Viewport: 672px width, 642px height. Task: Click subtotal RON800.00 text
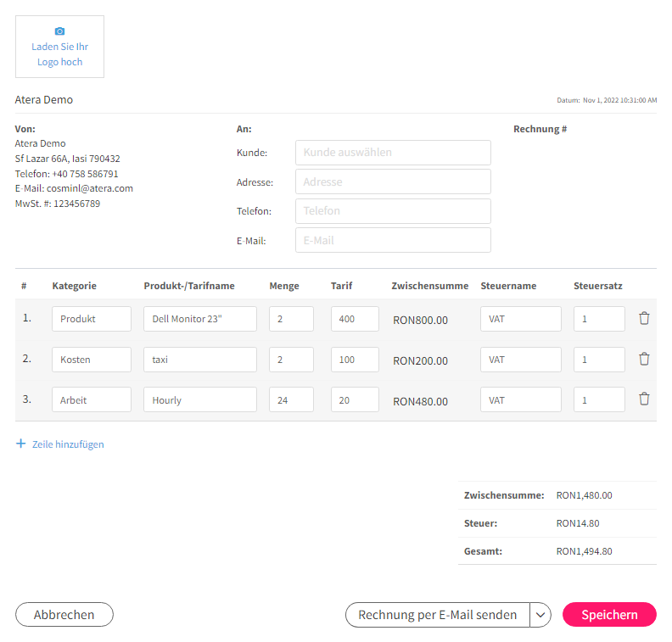(x=421, y=321)
